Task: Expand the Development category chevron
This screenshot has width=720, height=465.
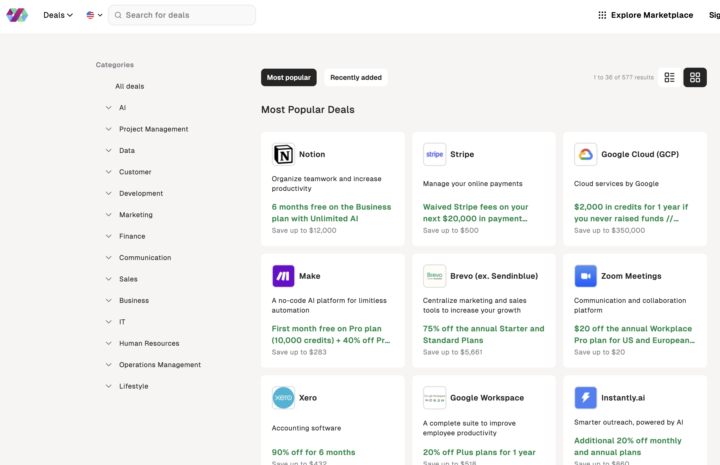Action: [108, 193]
